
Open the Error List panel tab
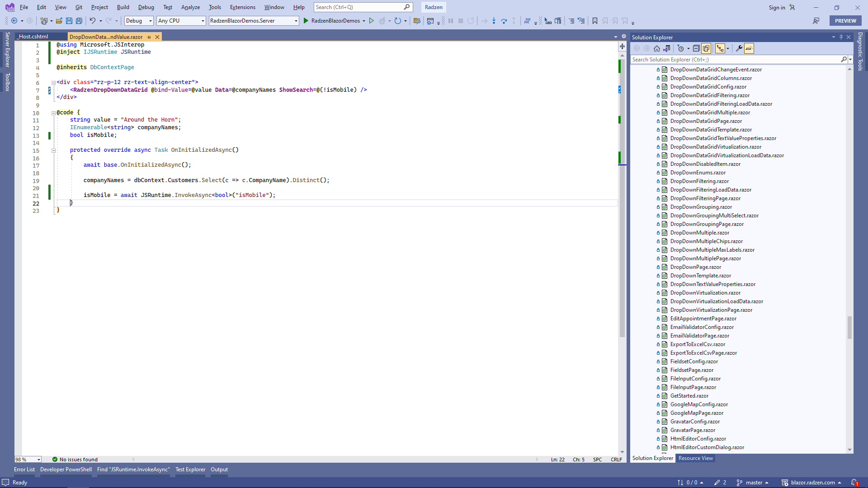[x=24, y=469]
